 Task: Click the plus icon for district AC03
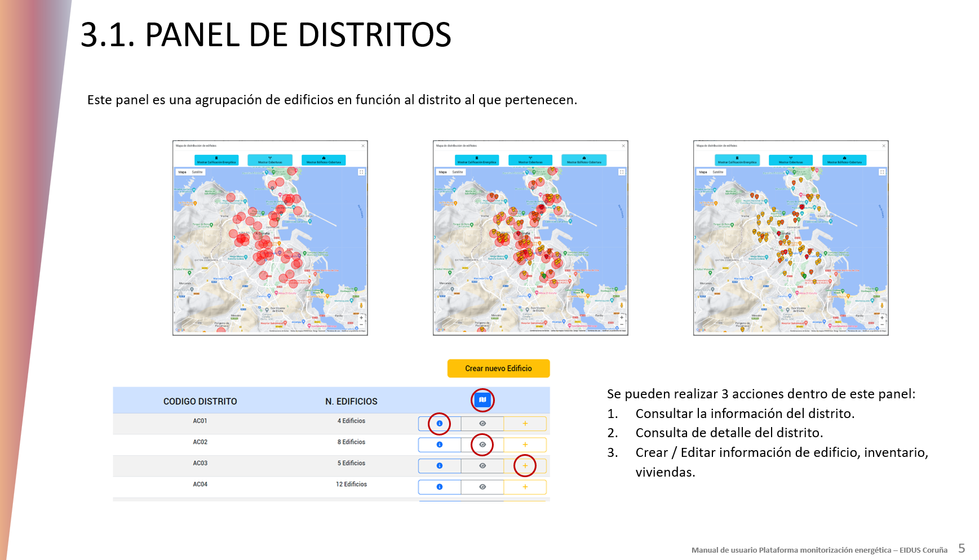click(x=525, y=466)
